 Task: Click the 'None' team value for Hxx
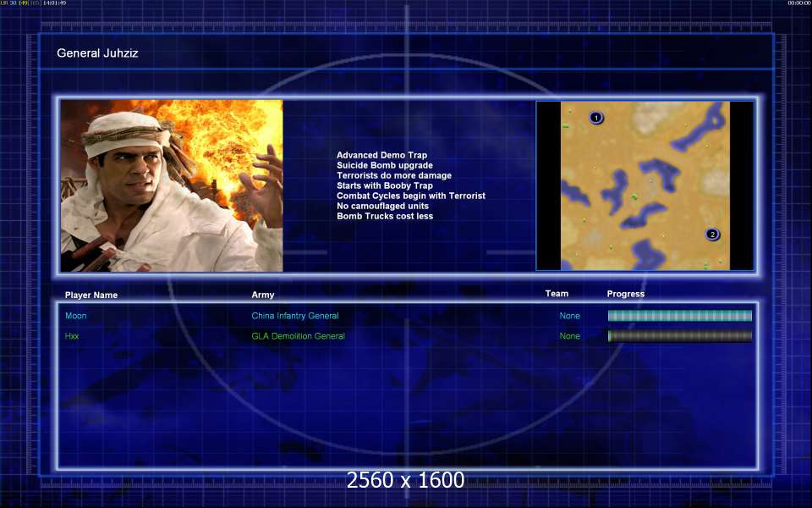tap(569, 336)
